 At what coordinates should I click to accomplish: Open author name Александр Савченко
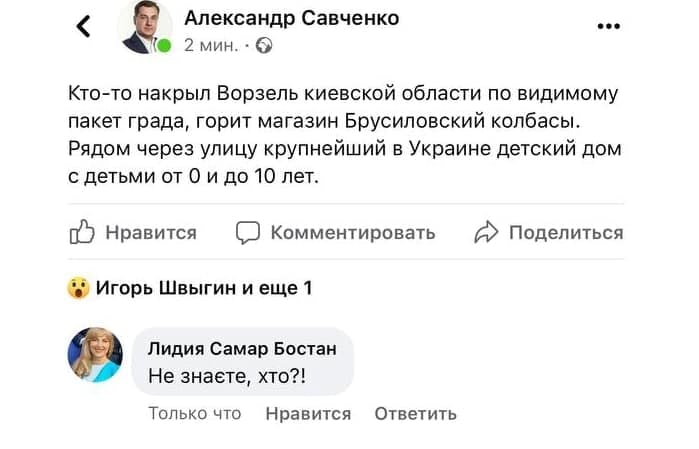(x=291, y=18)
